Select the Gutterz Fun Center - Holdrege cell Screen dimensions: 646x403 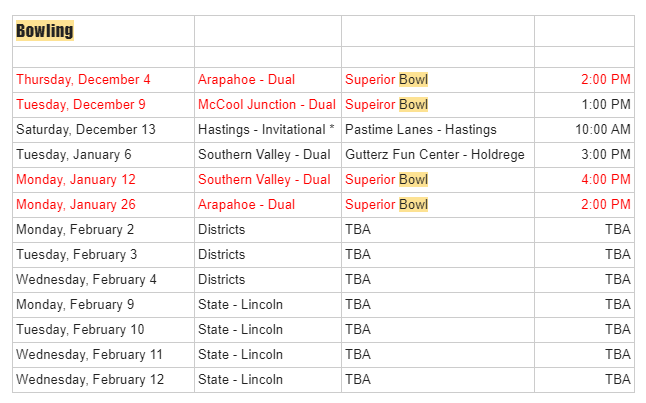point(435,155)
